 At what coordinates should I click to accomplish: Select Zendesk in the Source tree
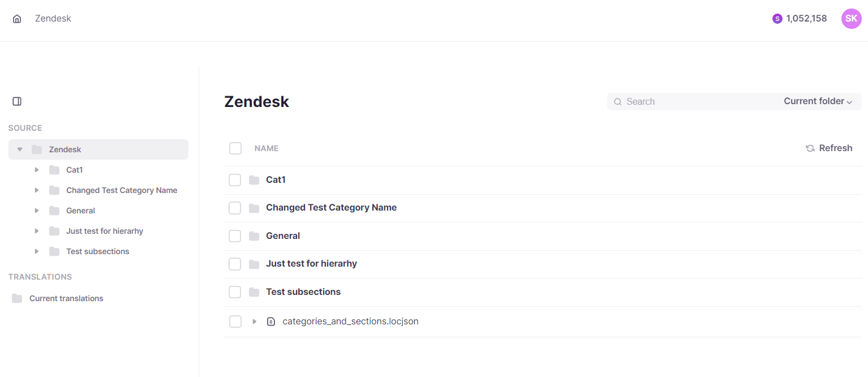click(x=65, y=149)
